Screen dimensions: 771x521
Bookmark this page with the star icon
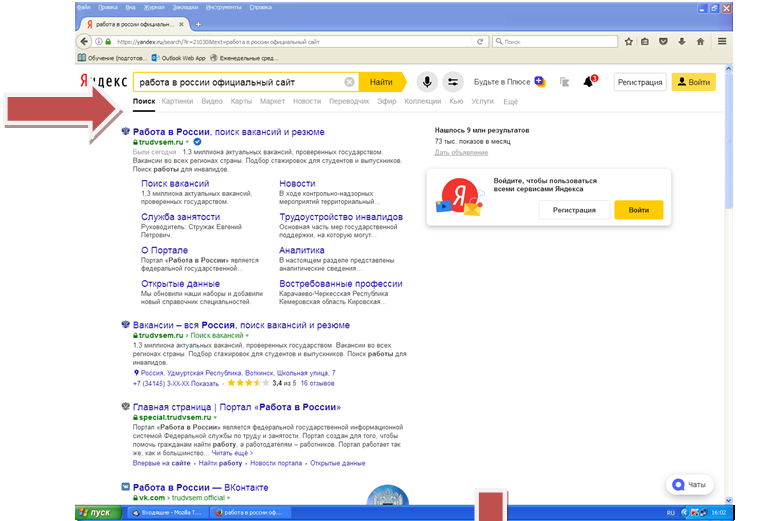click(628, 42)
